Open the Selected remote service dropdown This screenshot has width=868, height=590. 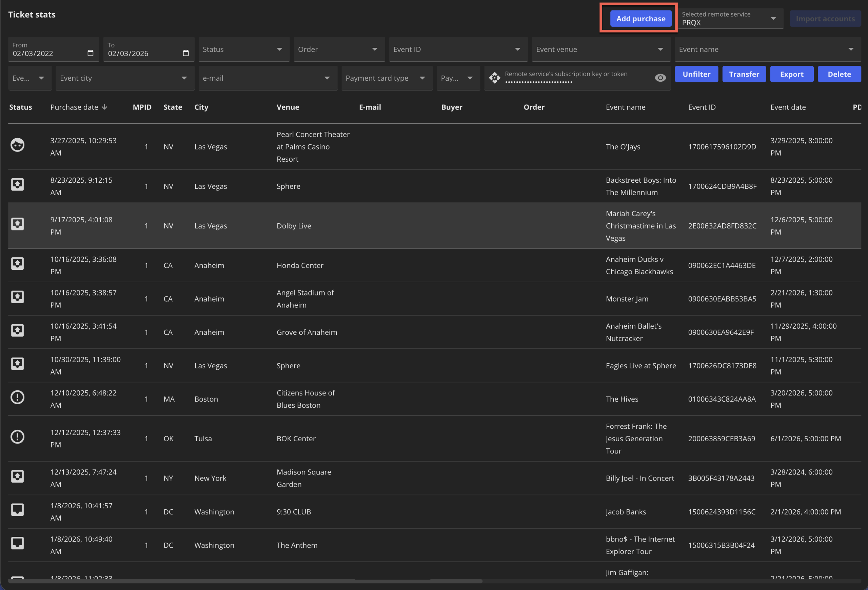coord(773,18)
